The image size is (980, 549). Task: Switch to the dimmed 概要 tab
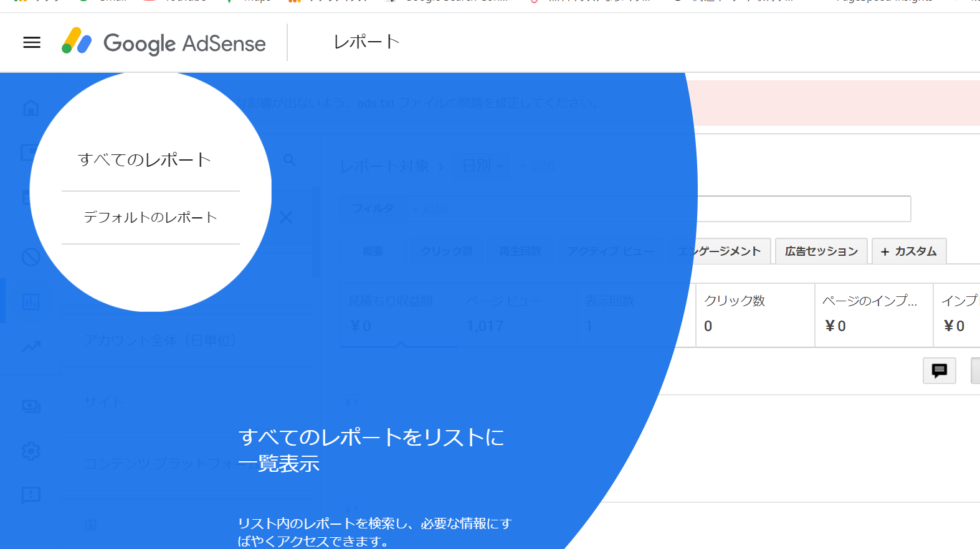click(373, 251)
